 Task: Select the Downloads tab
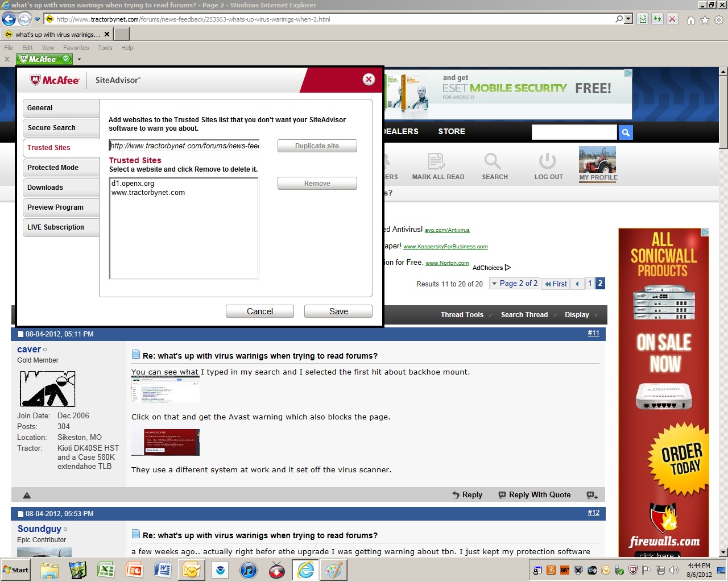click(61, 188)
